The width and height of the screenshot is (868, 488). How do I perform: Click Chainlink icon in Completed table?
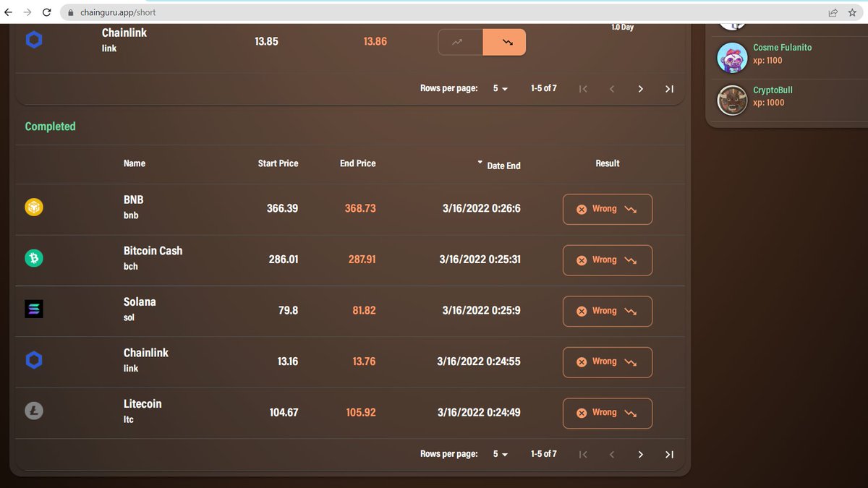(34, 359)
